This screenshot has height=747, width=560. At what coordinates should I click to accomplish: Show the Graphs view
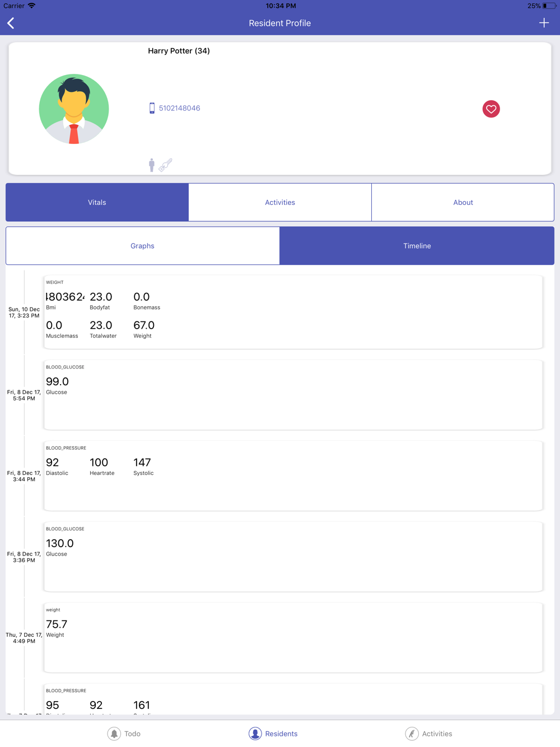pos(143,246)
